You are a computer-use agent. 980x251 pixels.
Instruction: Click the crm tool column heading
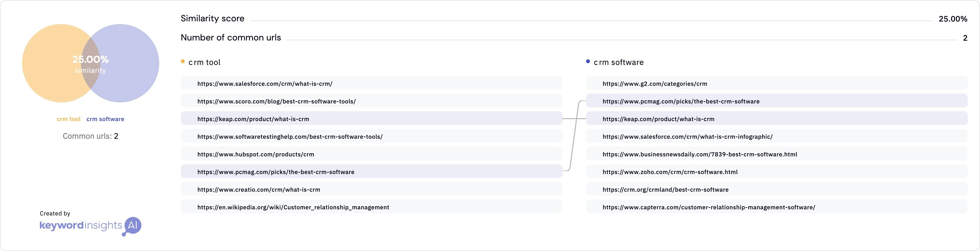click(205, 62)
